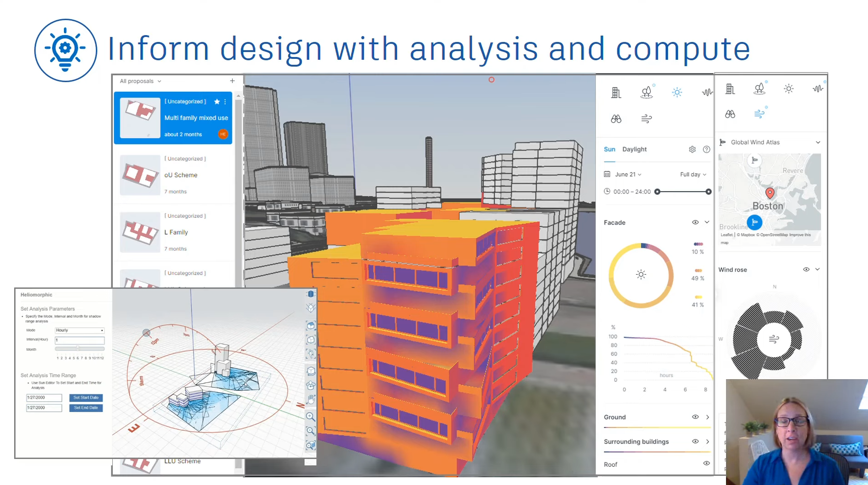Switch to the Daylight tab
The height and width of the screenshot is (485, 868).
634,149
